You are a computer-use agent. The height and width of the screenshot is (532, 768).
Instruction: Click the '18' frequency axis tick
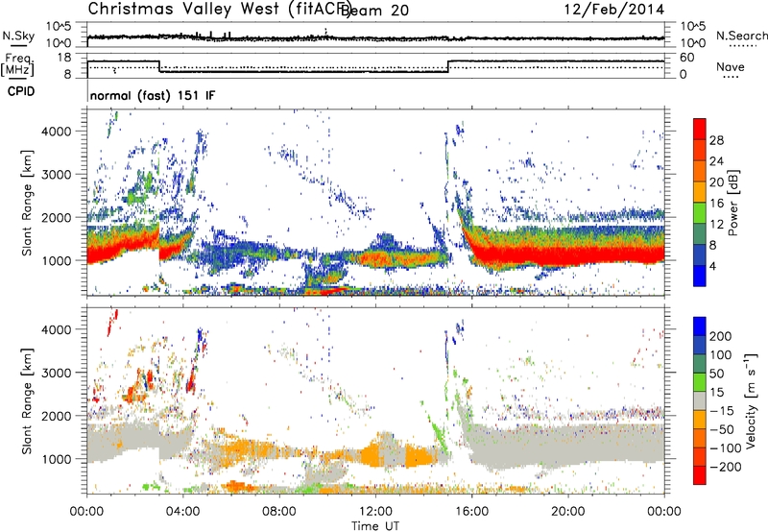coord(64,58)
